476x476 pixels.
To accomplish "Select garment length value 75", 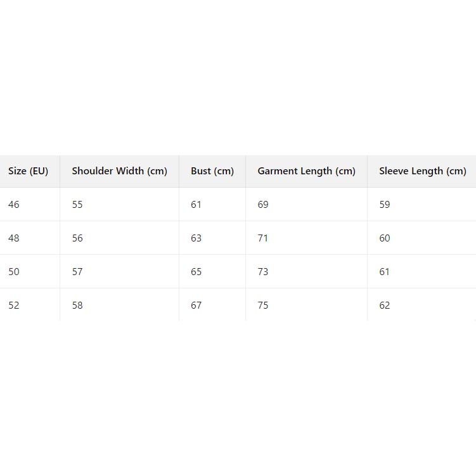I will pos(263,306).
